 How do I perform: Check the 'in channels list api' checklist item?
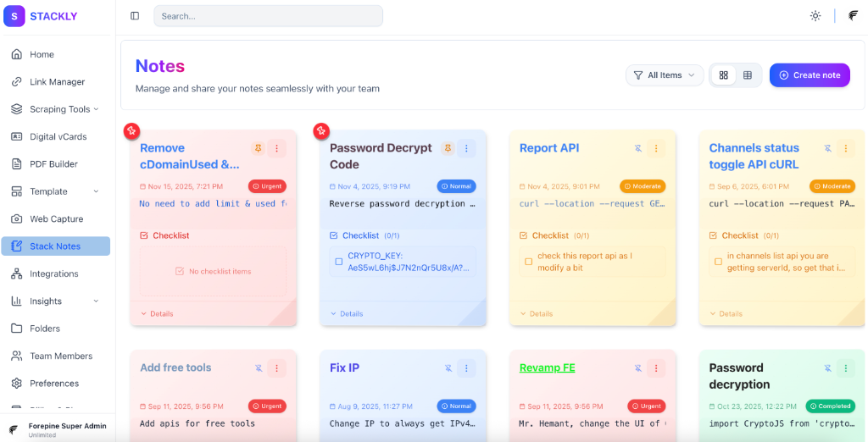click(x=719, y=262)
